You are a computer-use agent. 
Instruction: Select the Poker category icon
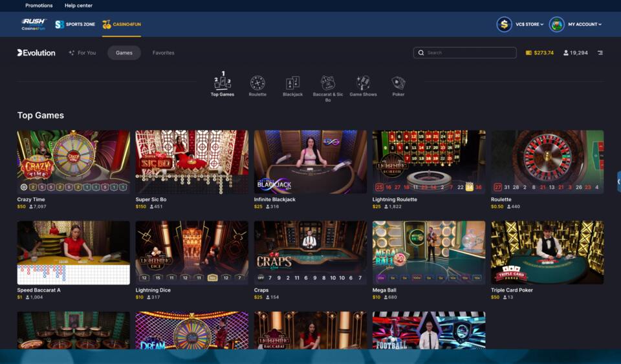pos(398,83)
